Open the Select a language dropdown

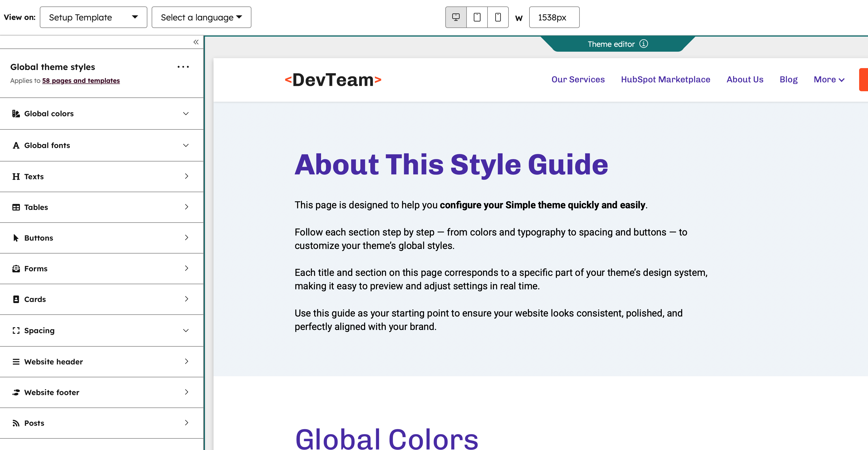[201, 17]
